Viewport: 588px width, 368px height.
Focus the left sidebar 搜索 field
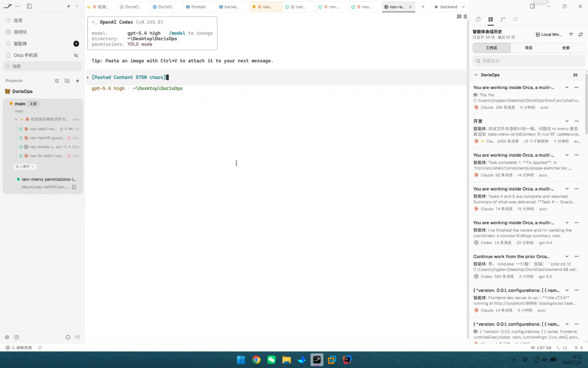[x=42, y=66]
